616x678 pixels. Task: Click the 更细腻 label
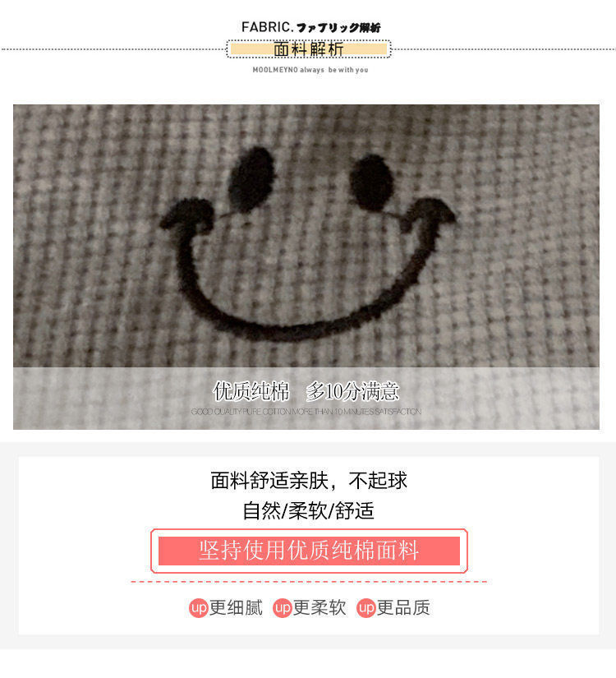[236, 608]
